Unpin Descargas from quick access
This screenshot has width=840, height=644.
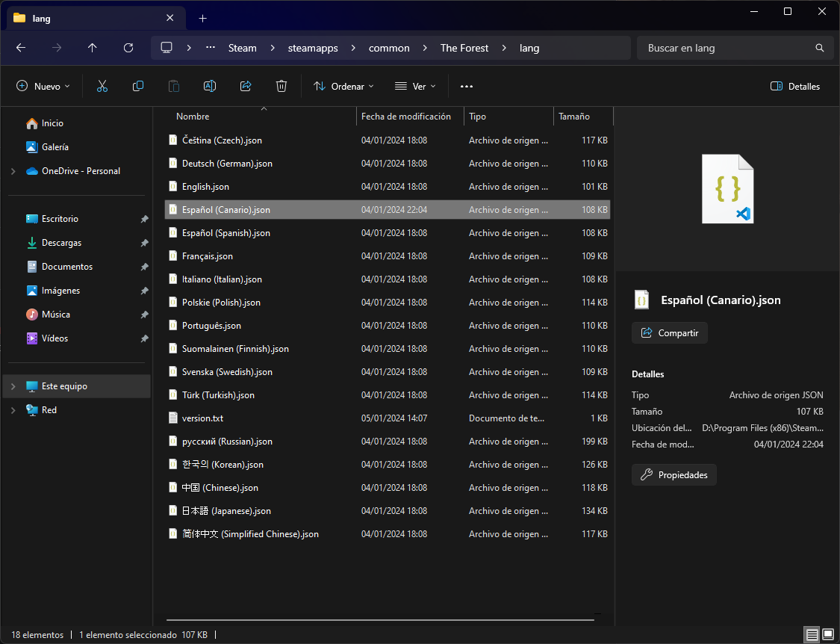point(144,243)
